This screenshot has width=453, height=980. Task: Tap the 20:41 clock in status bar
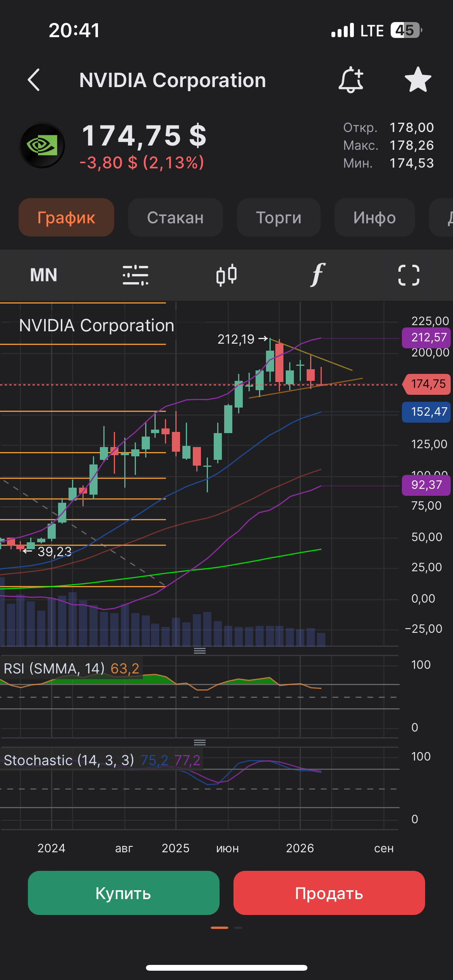74,30
